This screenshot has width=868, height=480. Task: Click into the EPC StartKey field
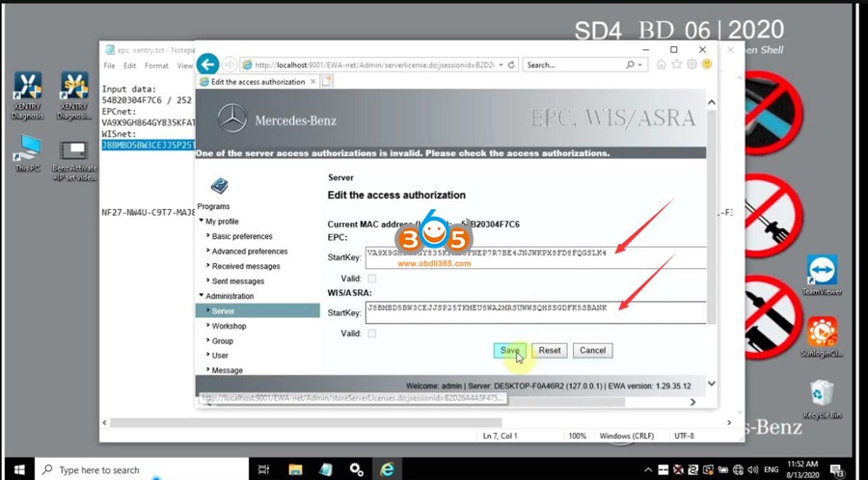[535, 257]
